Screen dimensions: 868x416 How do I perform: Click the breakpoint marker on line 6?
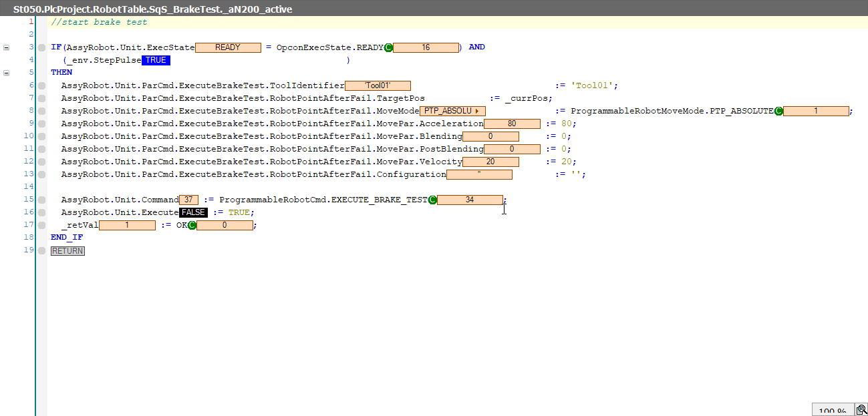pyautogui.click(x=41, y=86)
